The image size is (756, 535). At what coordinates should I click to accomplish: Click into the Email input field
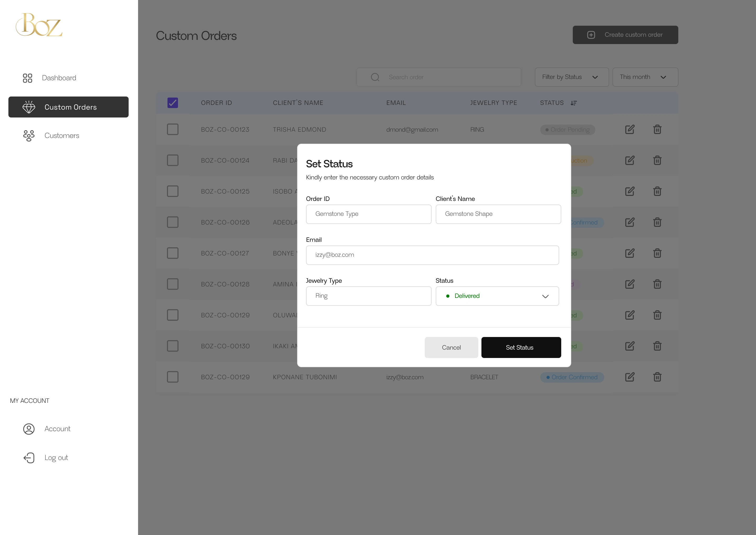coord(432,255)
